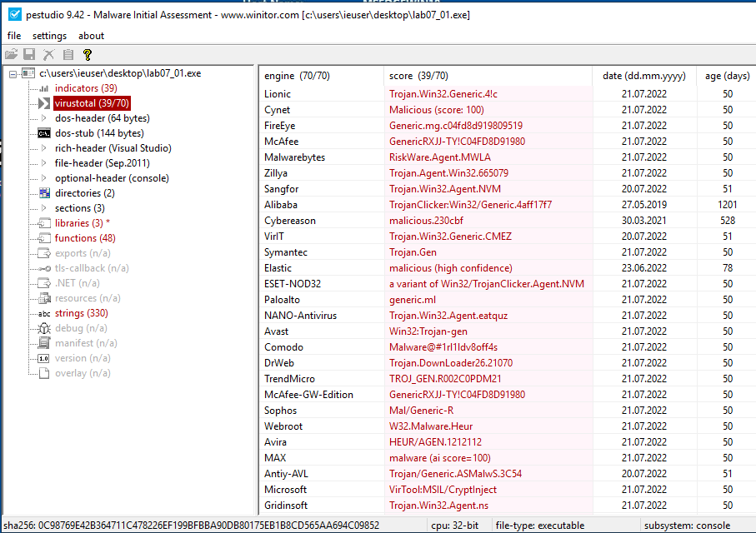Screen dimensions: 756x533
Task: Sort by score (39/70) column header
Action: (488, 76)
